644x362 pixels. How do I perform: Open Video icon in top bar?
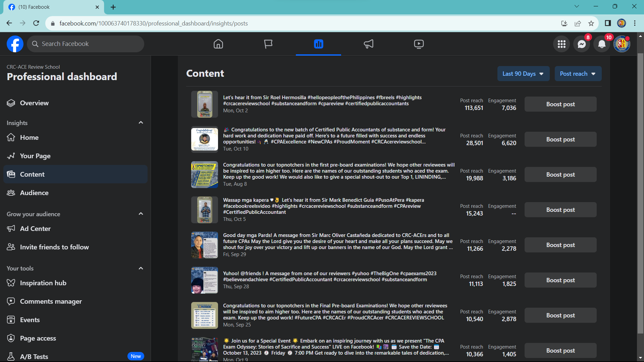(x=419, y=44)
